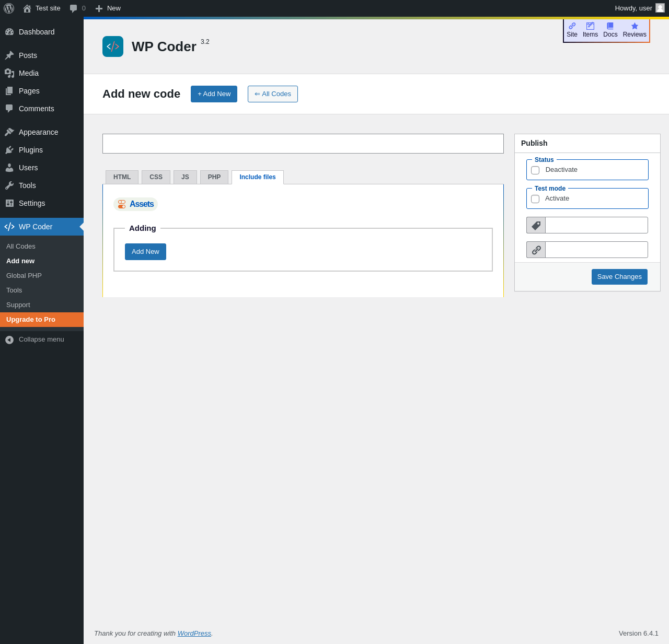
Task: Click the Publish panel header
Action: 587,143
